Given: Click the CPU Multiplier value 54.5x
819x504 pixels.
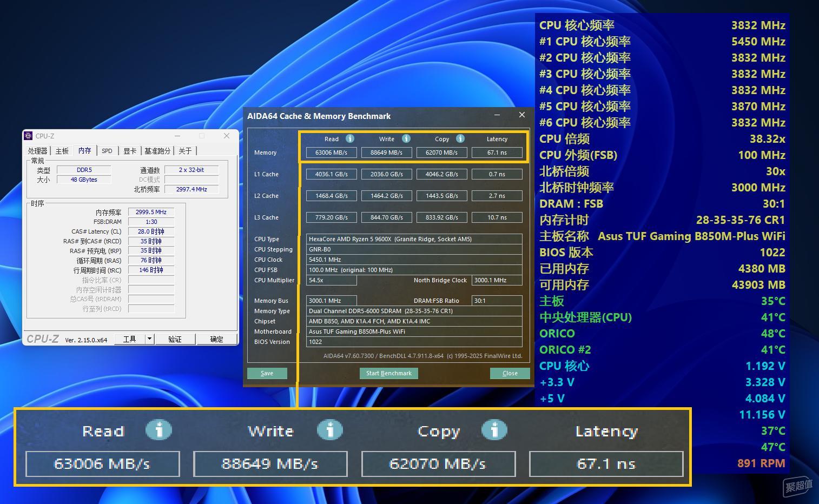Looking at the screenshot, I should [332, 280].
